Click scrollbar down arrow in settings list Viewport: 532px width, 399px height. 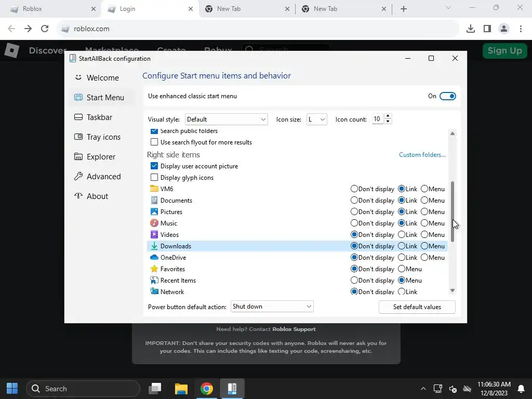coord(453,290)
